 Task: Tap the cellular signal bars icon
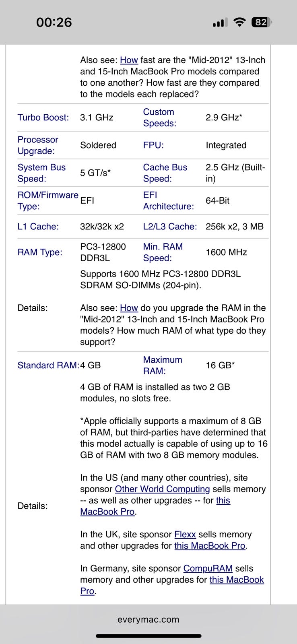(220, 23)
